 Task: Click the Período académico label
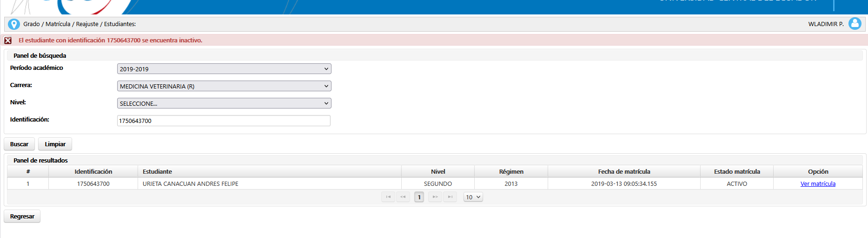(x=37, y=68)
